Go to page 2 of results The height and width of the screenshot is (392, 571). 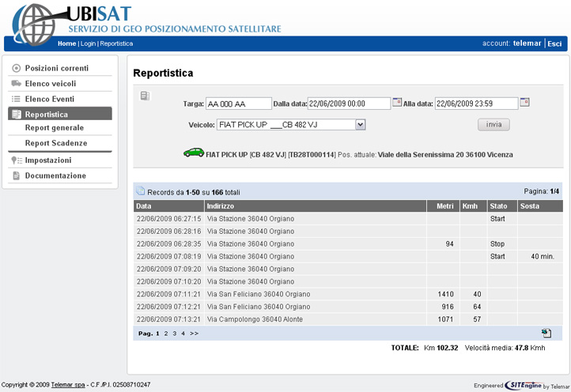[x=166, y=334]
